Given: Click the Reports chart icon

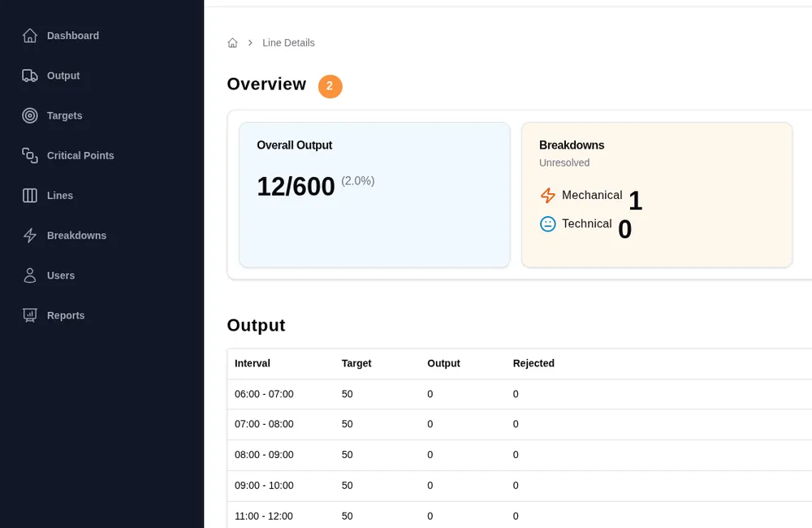Looking at the screenshot, I should tap(29, 314).
